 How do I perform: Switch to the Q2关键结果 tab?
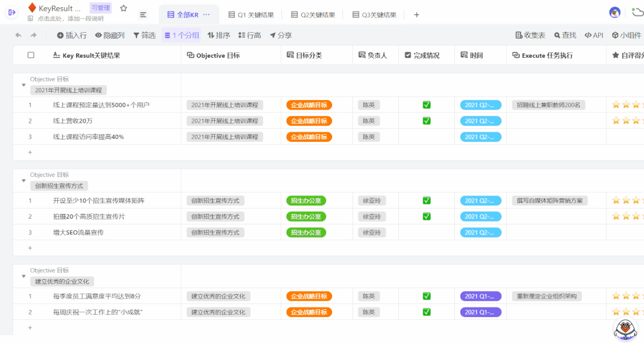[313, 15]
